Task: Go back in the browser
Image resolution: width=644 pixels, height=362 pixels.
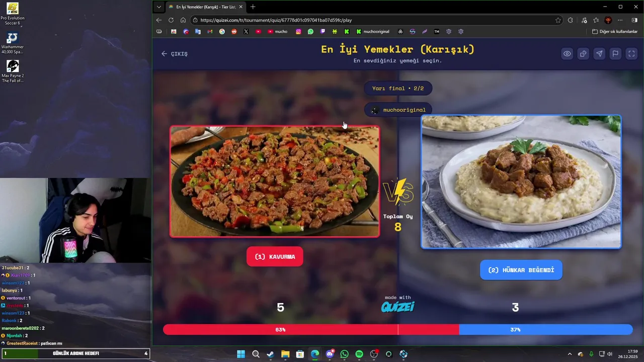Action: click(159, 20)
